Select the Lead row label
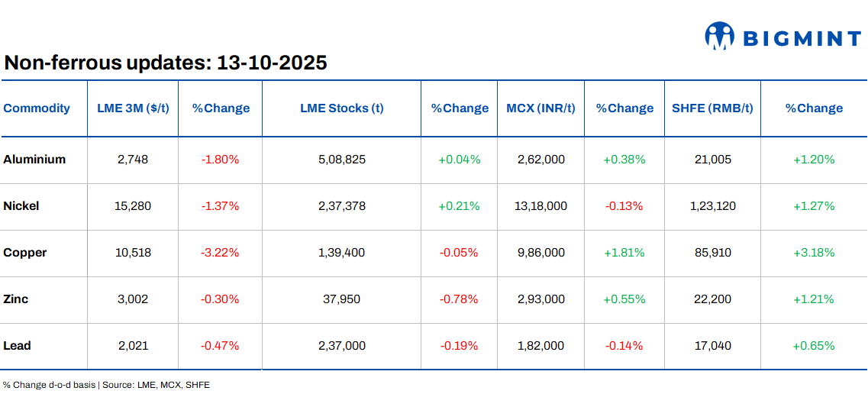 [x=18, y=346]
